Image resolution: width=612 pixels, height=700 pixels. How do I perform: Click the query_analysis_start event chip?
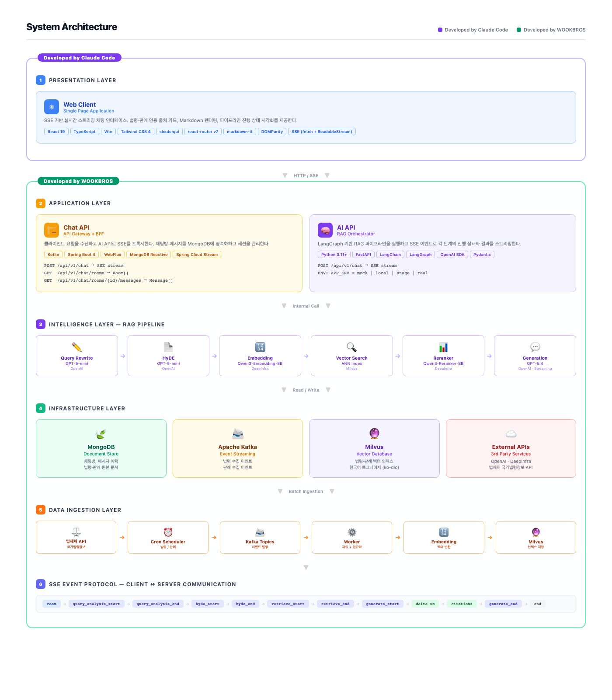click(96, 604)
